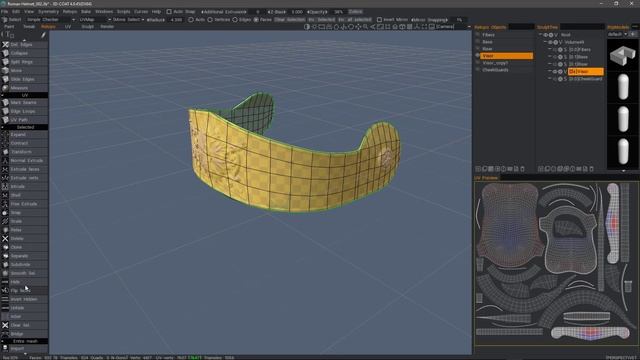
Task: Toggle visibility of CheekGuard in SculptTree
Action: [555, 79]
